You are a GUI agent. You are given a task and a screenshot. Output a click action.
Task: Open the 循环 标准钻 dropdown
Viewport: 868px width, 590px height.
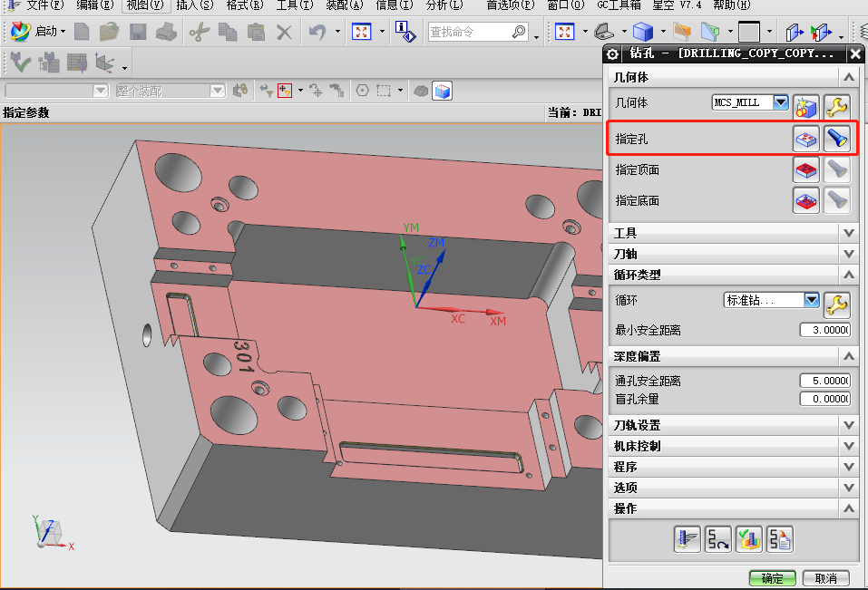(x=811, y=300)
